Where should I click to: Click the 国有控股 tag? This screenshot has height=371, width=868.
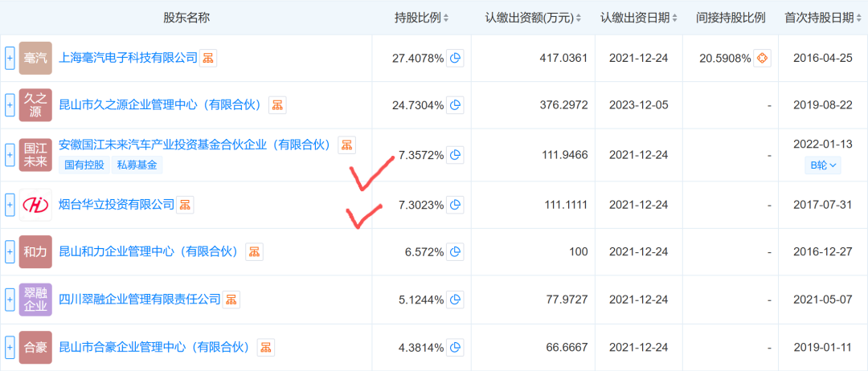click(84, 164)
